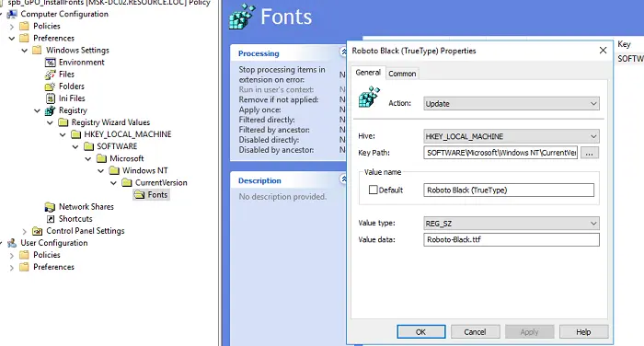Collapse the Registry Wizard Values node
The height and width of the screenshot is (346, 644).
(50, 122)
